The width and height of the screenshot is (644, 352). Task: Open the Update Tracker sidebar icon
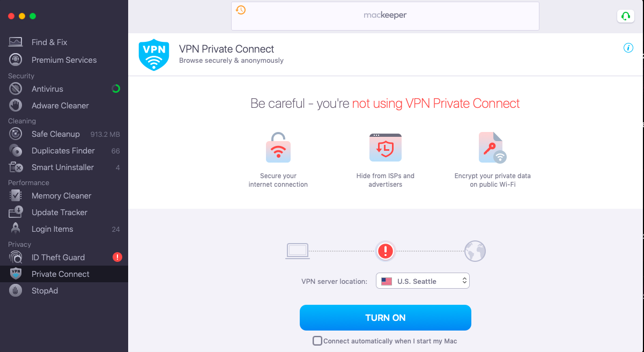pyautogui.click(x=16, y=212)
